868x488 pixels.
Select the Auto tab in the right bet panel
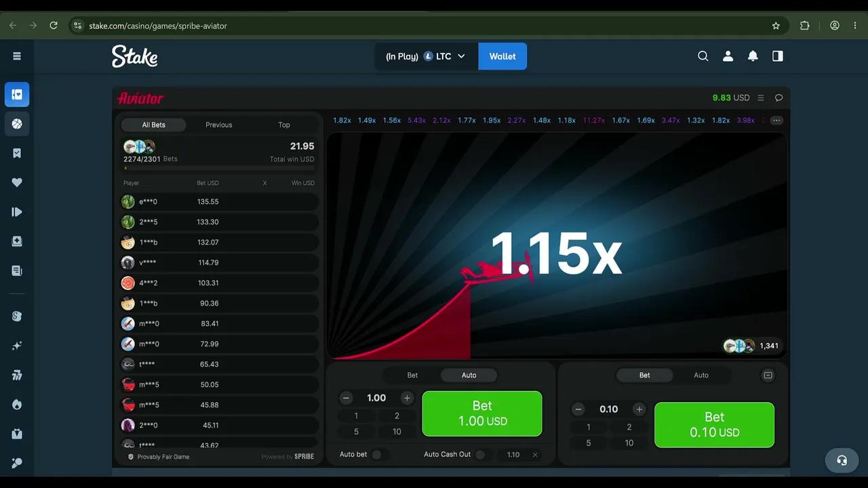click(701, 375)
